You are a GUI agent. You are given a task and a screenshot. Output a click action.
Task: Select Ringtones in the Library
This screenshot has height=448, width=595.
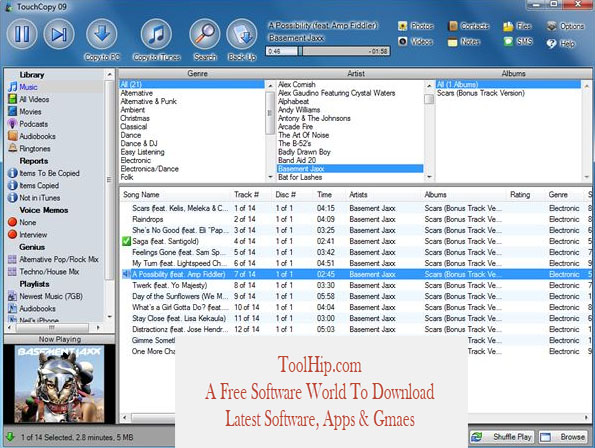coord(29,149)
